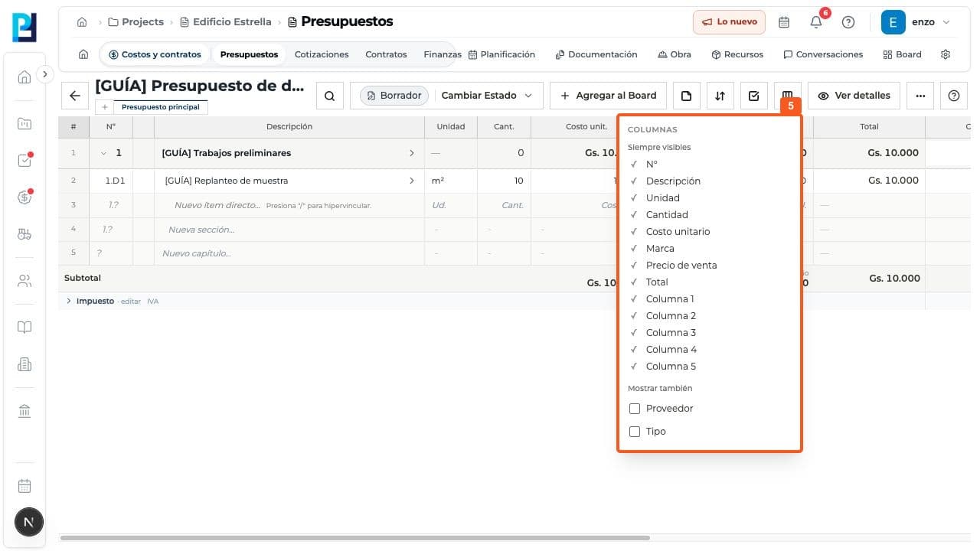The height and width of the screenshot is (551, 980).
Task: Open the three-dots more options button
Action: coord(920,96)
